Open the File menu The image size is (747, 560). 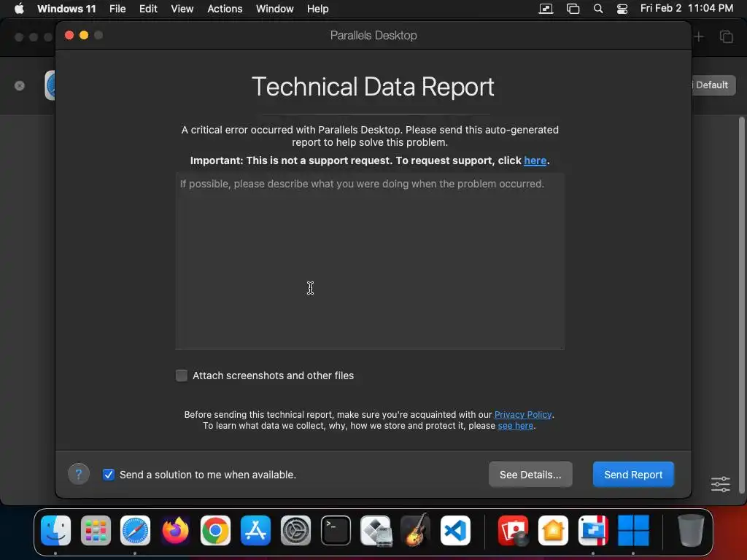click(x=117, y=9)
